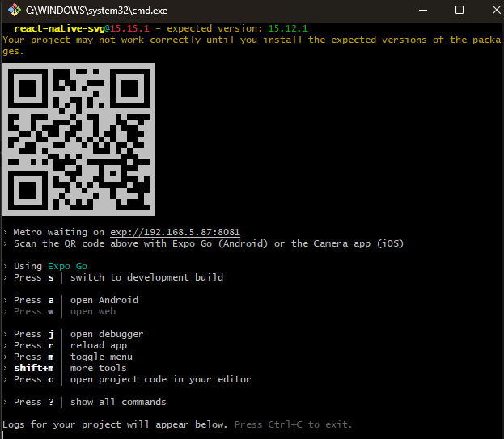Screen dimensions: 504x439
Task: Click the green Expo Go text
Action: pyautogui.click(x=67, y=266)
